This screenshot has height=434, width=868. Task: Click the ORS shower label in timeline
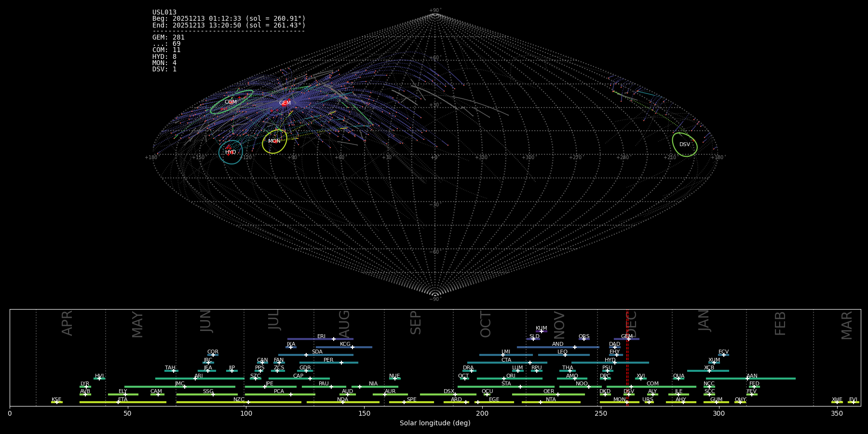click(584, 337)
